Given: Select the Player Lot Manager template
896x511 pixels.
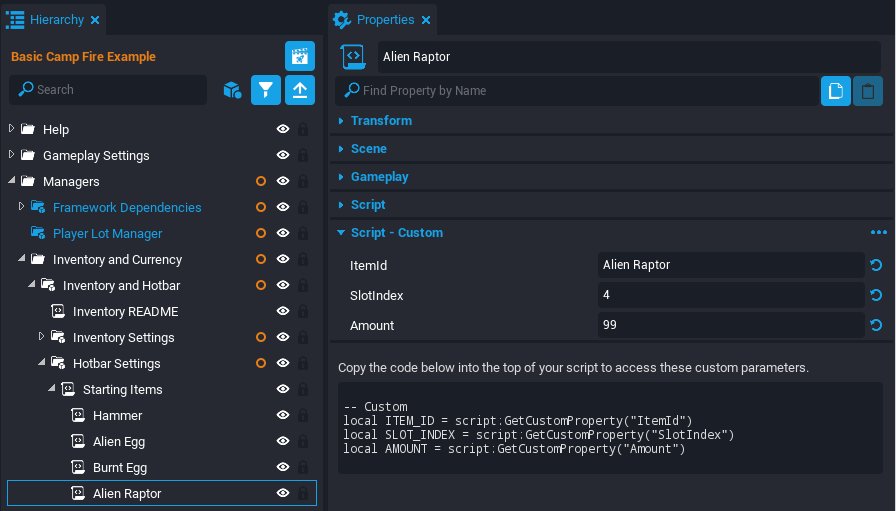Looking at the screenshot, I should coord(107,234).
